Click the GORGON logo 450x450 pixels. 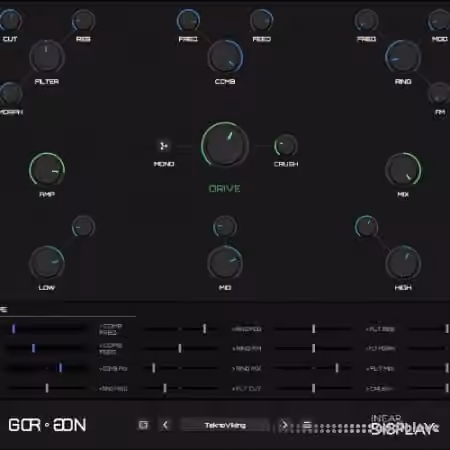(x=47, y=425)
